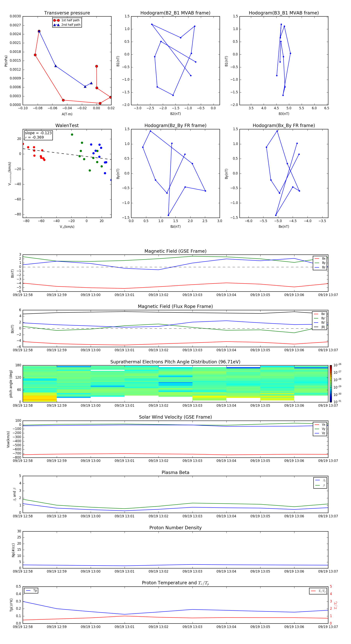Screen dimensions: 351x644
Task: Click the βp entry in Plasma Beta legend
Action: (320, 480)
